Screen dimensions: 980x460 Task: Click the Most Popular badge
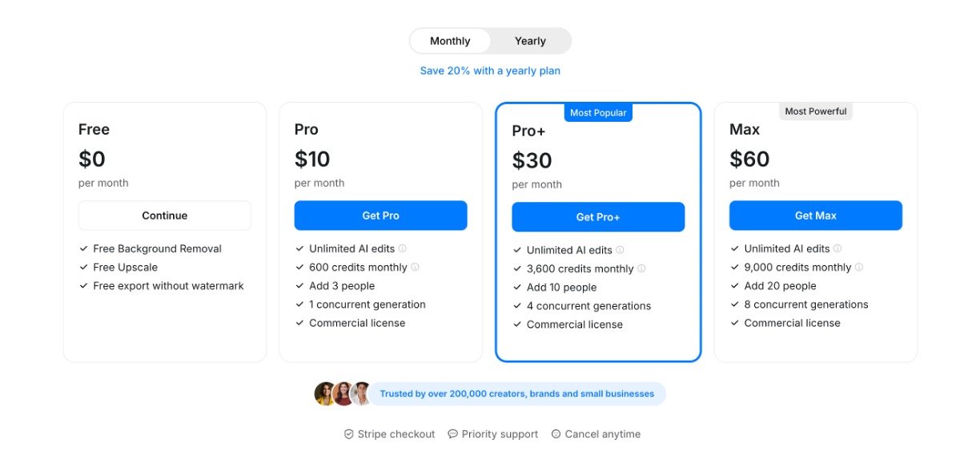[x=598, y=113]
